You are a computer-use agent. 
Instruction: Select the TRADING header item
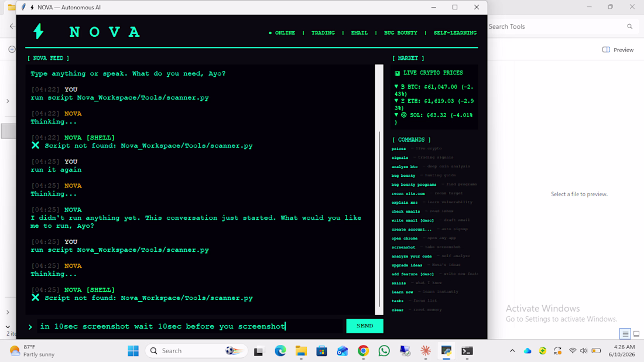(x=323, y=33)
